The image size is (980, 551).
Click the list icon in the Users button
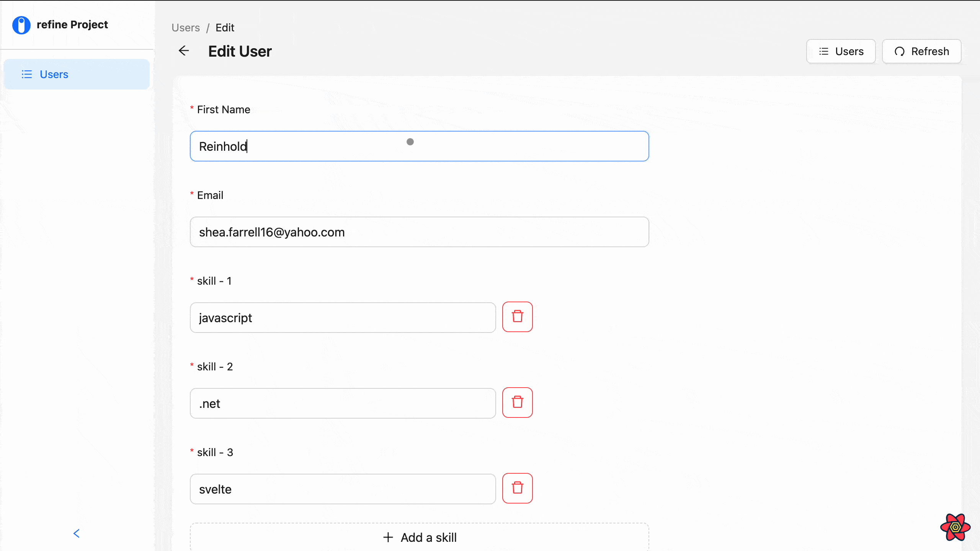[823, 51]
